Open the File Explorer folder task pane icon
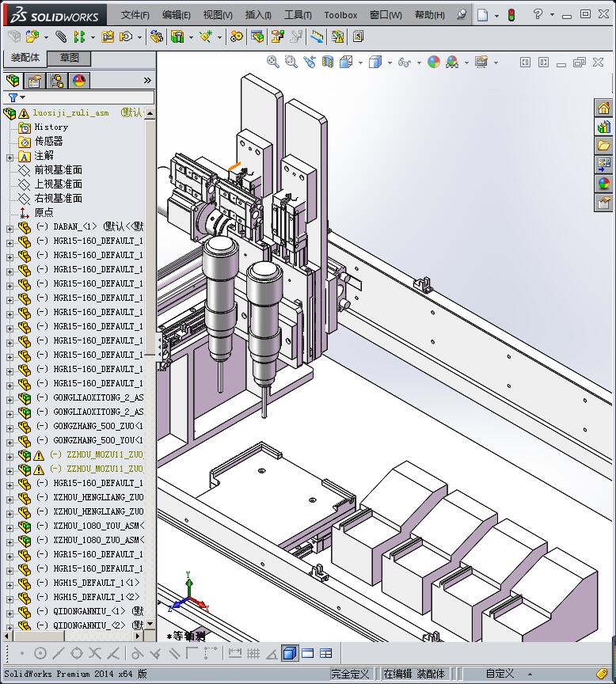Image resolution: width=616 pixels, height=684 pixels. coord(604,146)
